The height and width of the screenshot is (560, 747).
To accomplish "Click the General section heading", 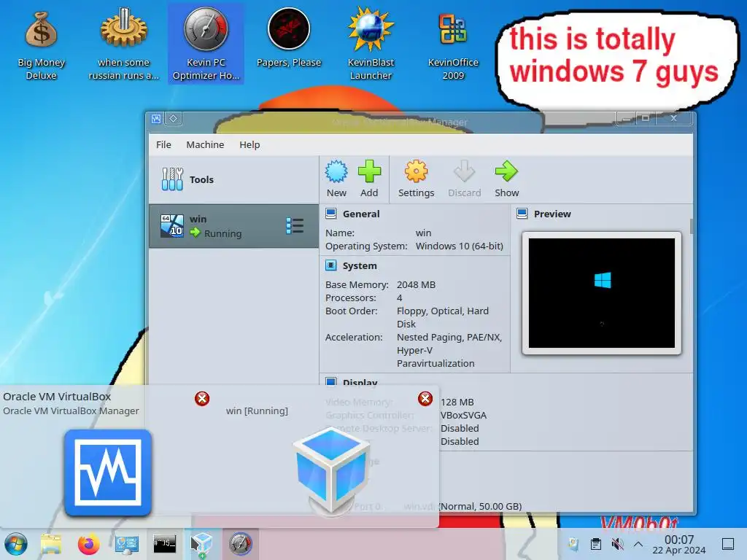I will pyautogui.click(x=361, y=214).
